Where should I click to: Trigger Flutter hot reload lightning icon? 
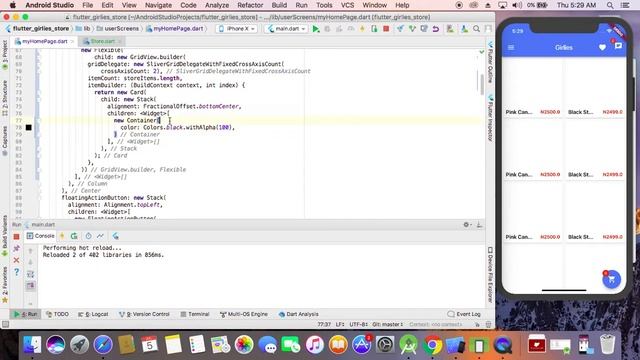click(362, 29)
